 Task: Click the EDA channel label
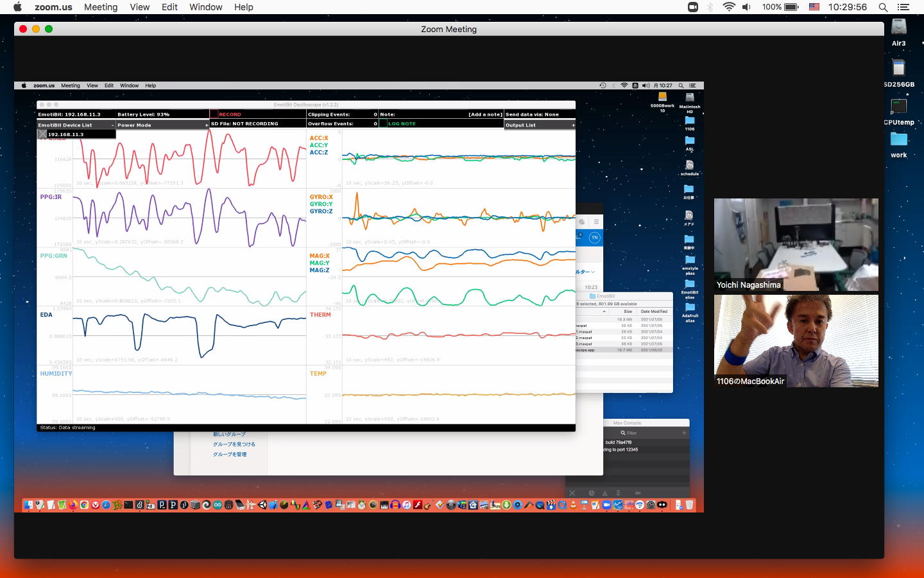pyautogui.click(x=46, y=315)
